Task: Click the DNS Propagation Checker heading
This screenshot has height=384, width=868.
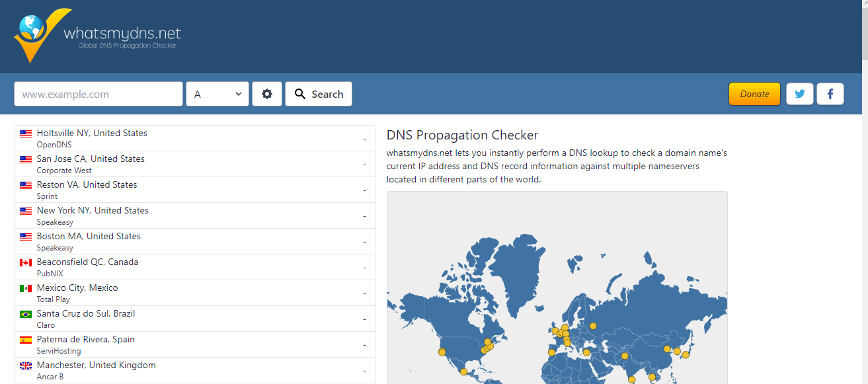Action: [x=462, y=135]
